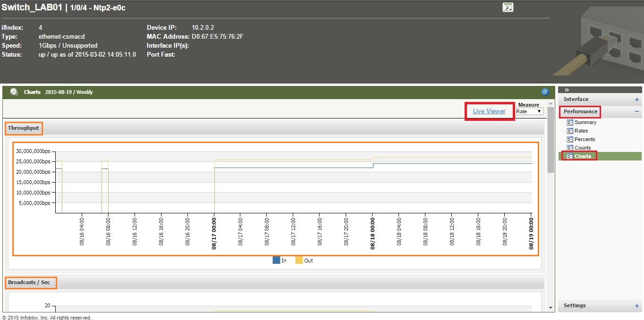Select Charts in the Performance menu
The image size is (644, 320).
(583, 156)
